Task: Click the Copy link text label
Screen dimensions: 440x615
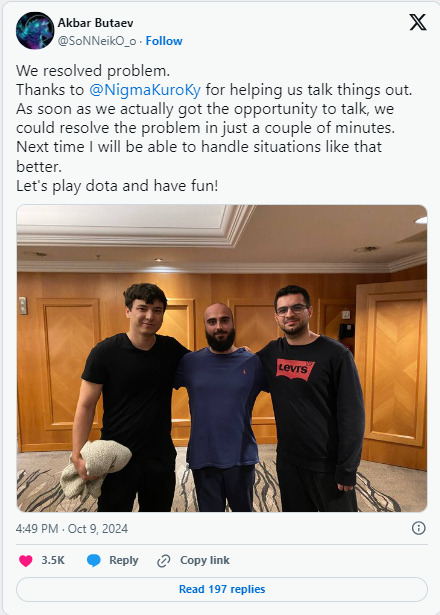Action: click(x=205, y=560)
